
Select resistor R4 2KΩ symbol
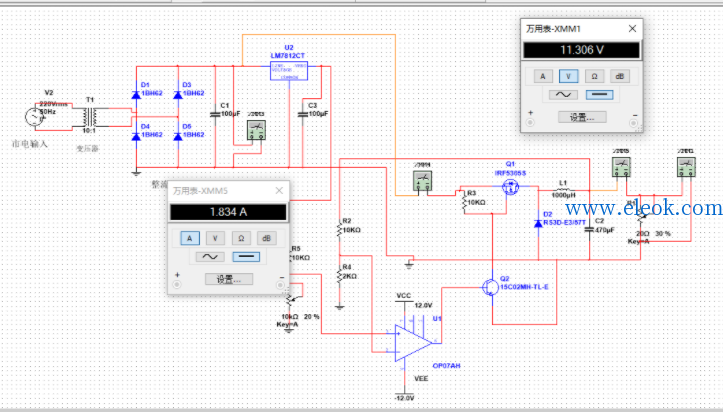pyautogui.click(x=340, y=276)
